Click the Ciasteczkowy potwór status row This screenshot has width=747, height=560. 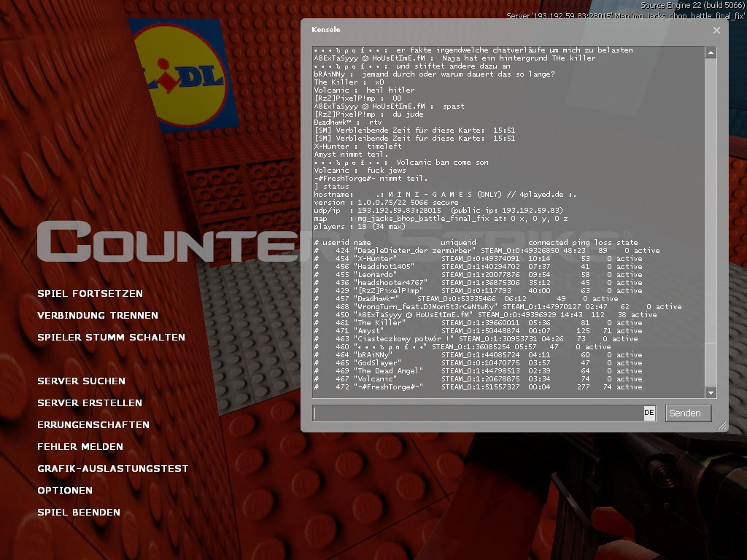pyautogui.click(x=476, y=339)
